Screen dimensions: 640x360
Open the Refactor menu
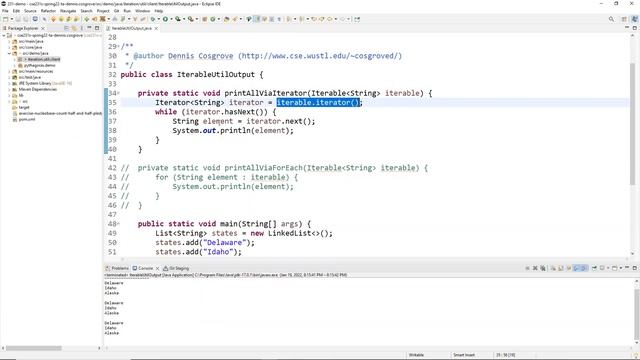[48, 11]
